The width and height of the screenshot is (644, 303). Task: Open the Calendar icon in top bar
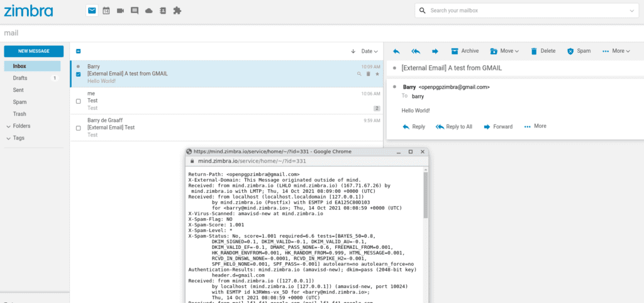[106, 11]
